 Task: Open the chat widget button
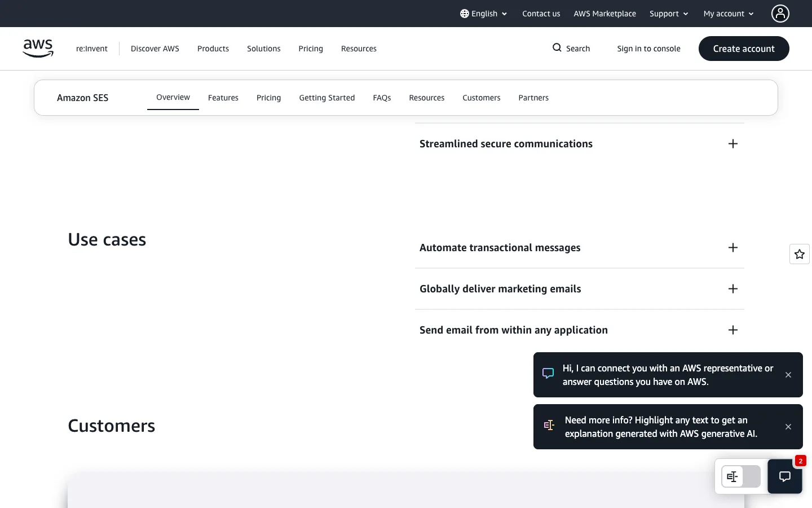785,476
